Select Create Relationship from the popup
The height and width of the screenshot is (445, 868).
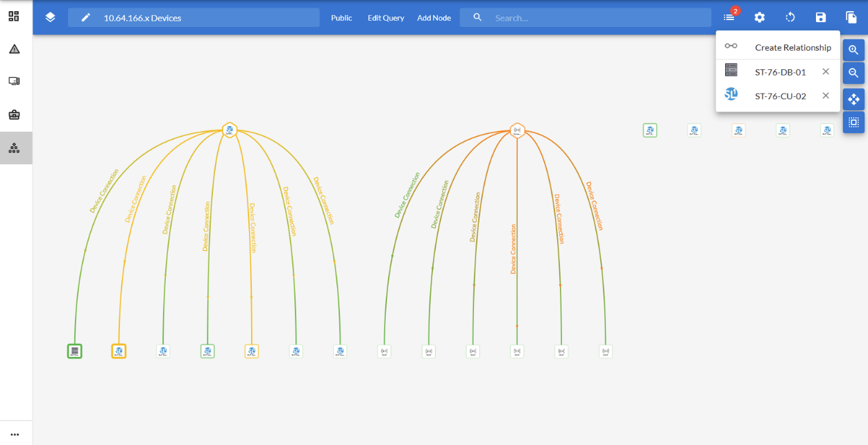[792, 47]
